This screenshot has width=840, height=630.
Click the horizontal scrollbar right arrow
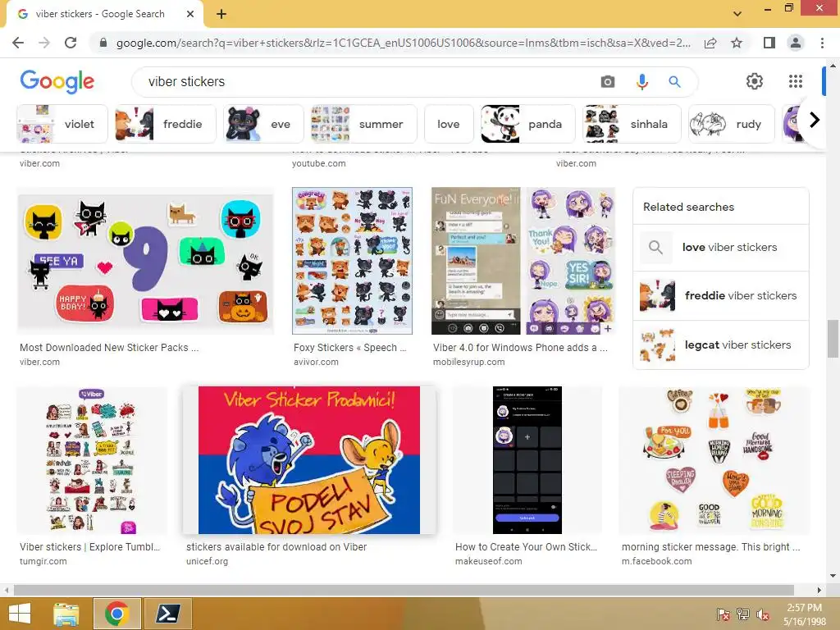(819, 590)
